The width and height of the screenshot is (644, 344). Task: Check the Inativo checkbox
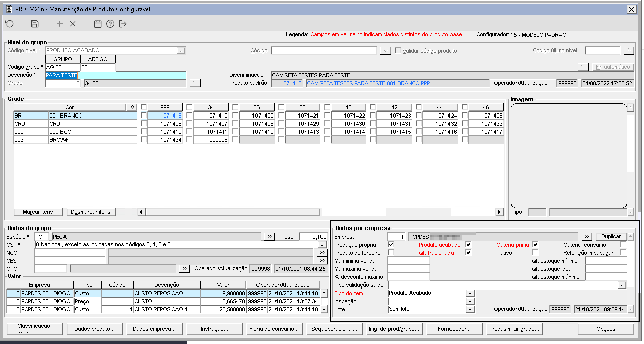coord(535,252)
